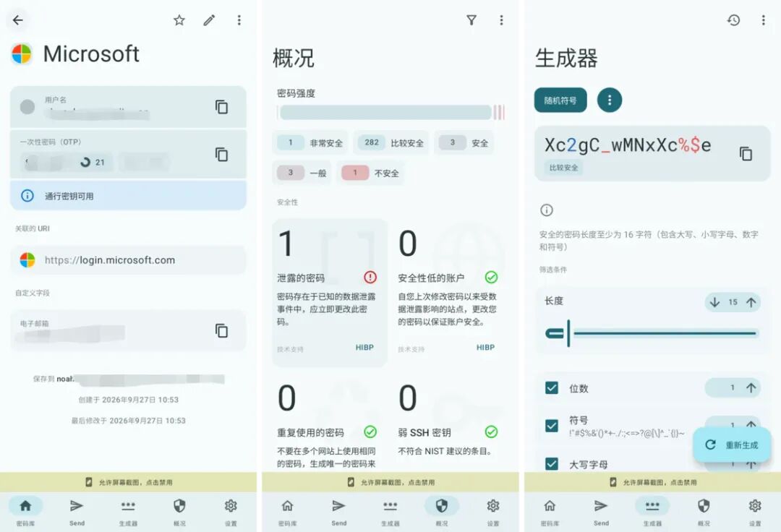
Task: Click the 通行密钥可用 notice
Action: point(128,196)
